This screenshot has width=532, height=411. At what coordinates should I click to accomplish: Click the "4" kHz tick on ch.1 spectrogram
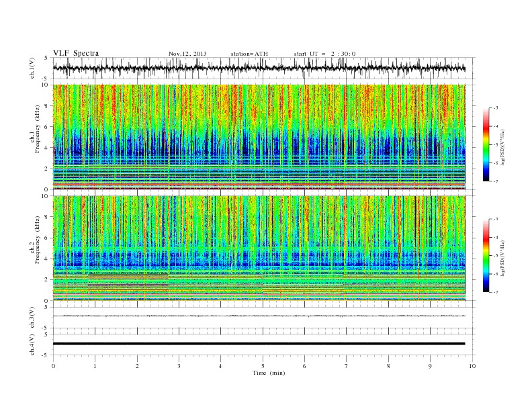coord(46,148)
